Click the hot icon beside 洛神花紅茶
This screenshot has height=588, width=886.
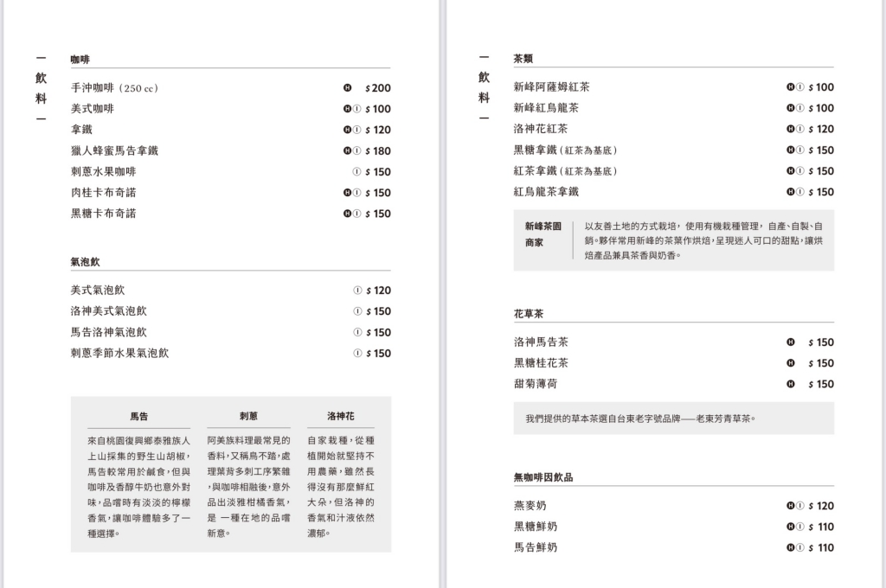791,129
